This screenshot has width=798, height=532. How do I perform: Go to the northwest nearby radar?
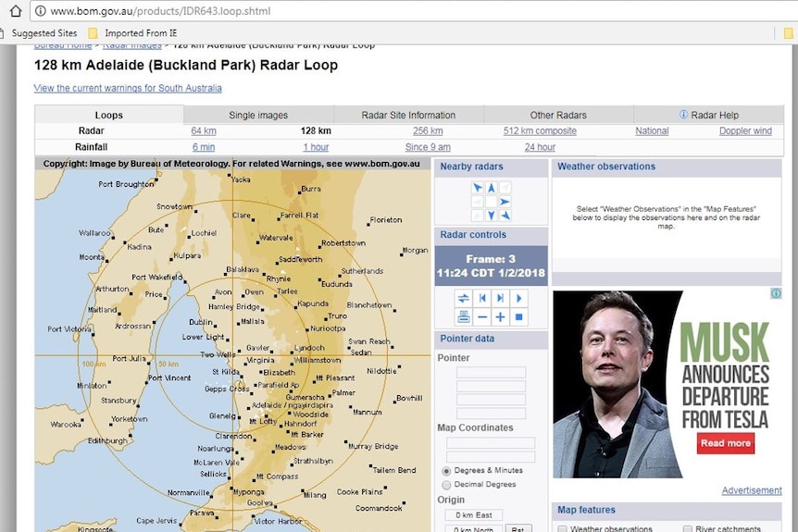(x=478, y=188)
